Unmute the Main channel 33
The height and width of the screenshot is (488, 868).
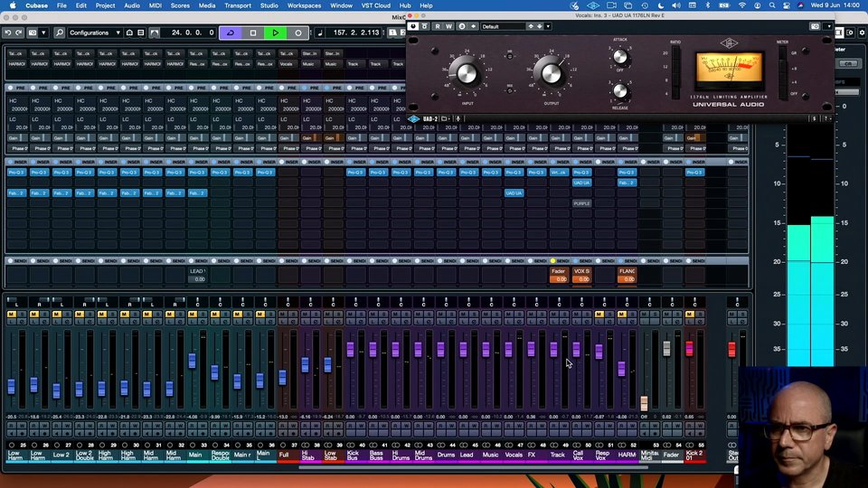tap(192, 314)
